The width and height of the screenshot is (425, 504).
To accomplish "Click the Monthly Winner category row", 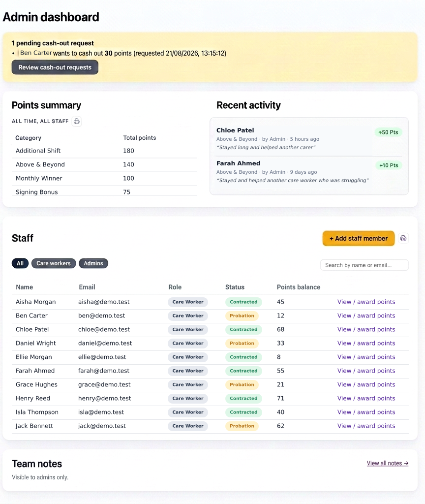I will pyautogui.click(x=104, y=178).
